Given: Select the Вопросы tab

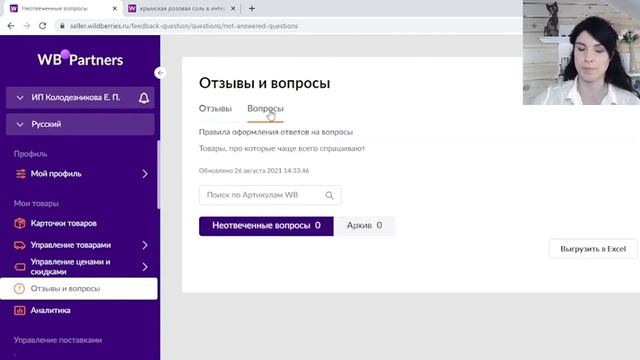Looking at the screenshot, I should (265, 109).
